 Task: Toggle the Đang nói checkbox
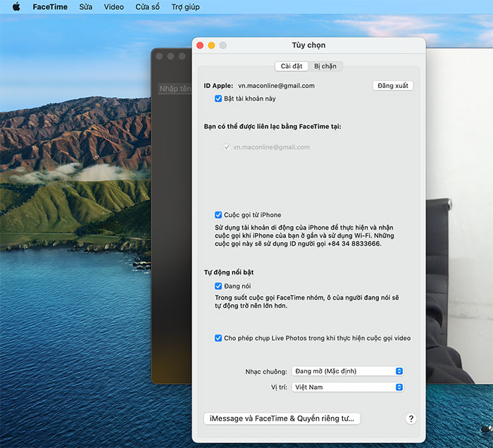pos(218,286)
